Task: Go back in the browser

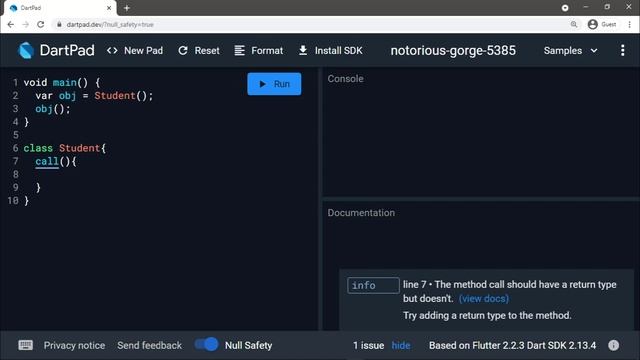Action: tap(11, 24)
